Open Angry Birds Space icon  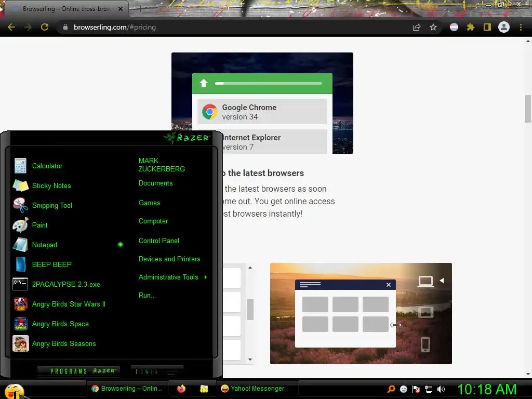[20, 324]
